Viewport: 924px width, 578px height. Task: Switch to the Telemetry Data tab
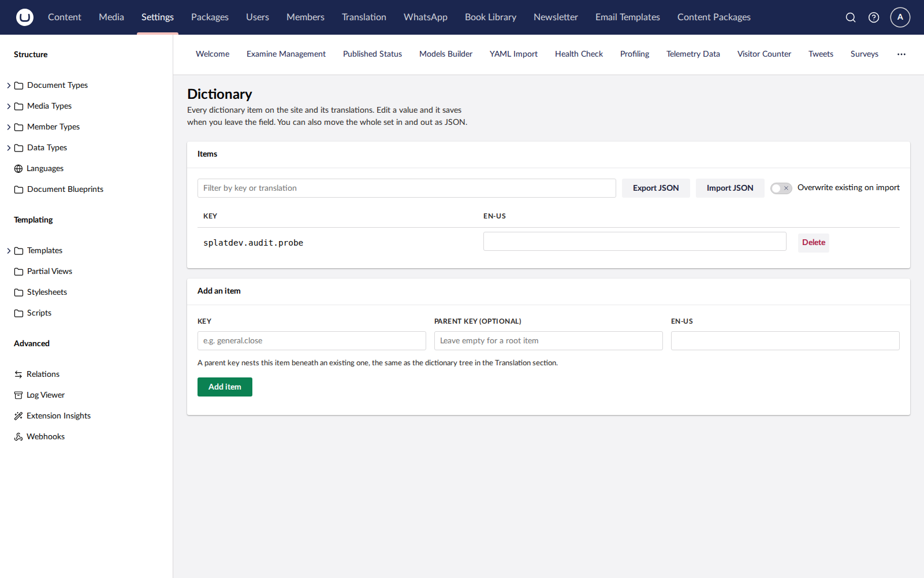pos(693,54)
